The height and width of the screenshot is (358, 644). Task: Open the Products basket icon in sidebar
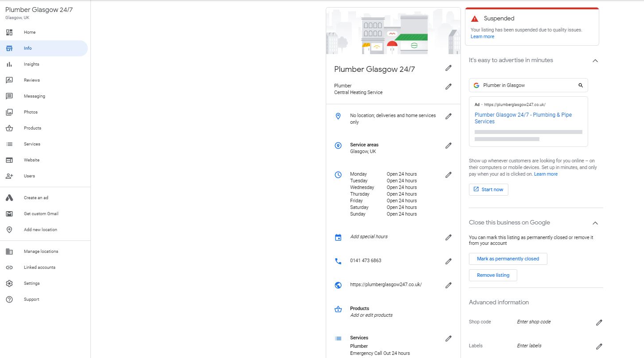pyautogui.click(x=9, y=128)
